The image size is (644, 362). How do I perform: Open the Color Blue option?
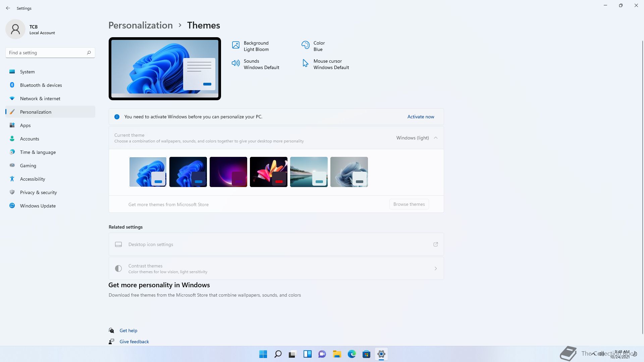tap(313, 46)
